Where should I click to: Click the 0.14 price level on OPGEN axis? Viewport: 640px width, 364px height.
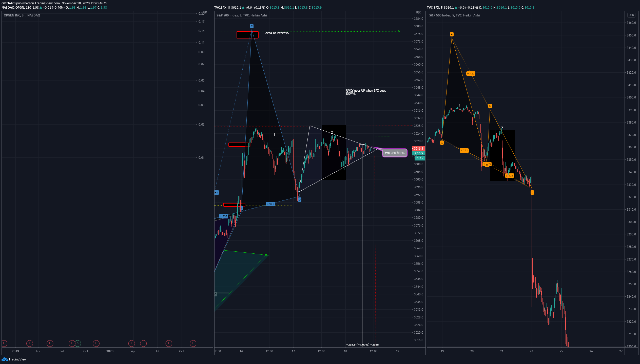(x=201, y=31)
